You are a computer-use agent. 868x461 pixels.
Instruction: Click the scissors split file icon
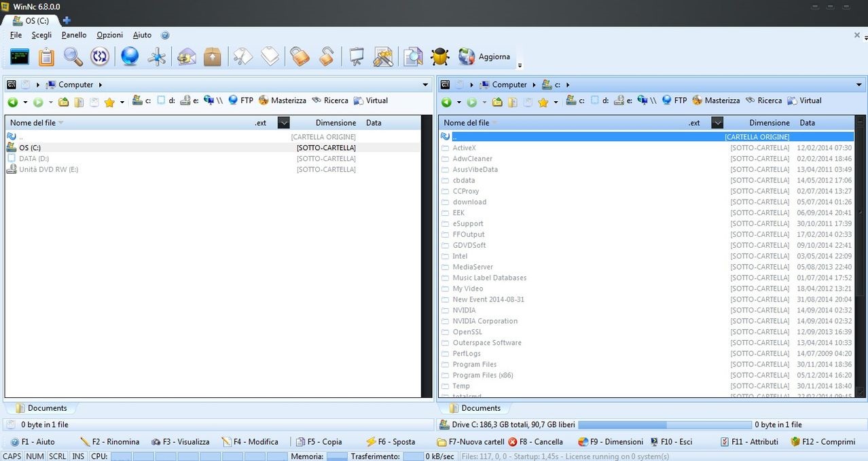click(243, 57)
